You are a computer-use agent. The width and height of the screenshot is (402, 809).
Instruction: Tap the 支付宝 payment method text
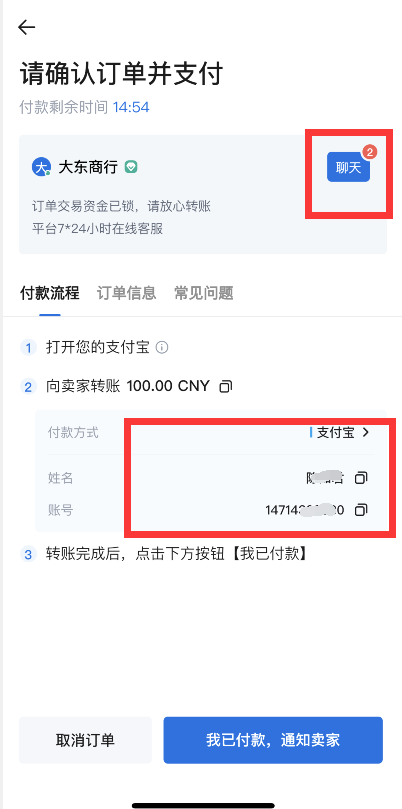point(335,432)
